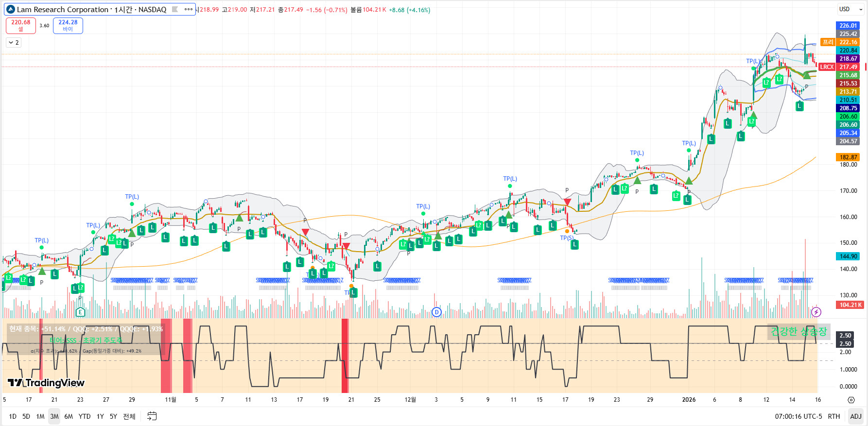
Task: Select the 5D time range
Action: coord(26,416)
